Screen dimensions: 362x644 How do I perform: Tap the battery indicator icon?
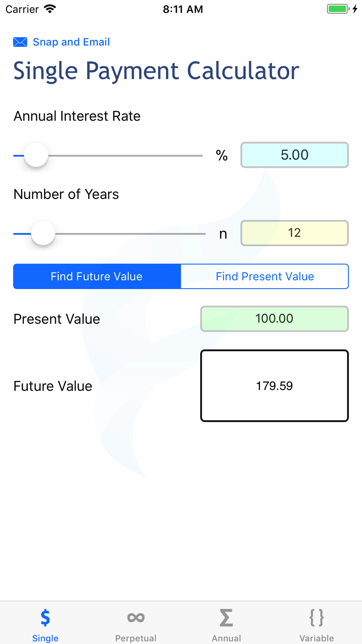tap(338, 9)
